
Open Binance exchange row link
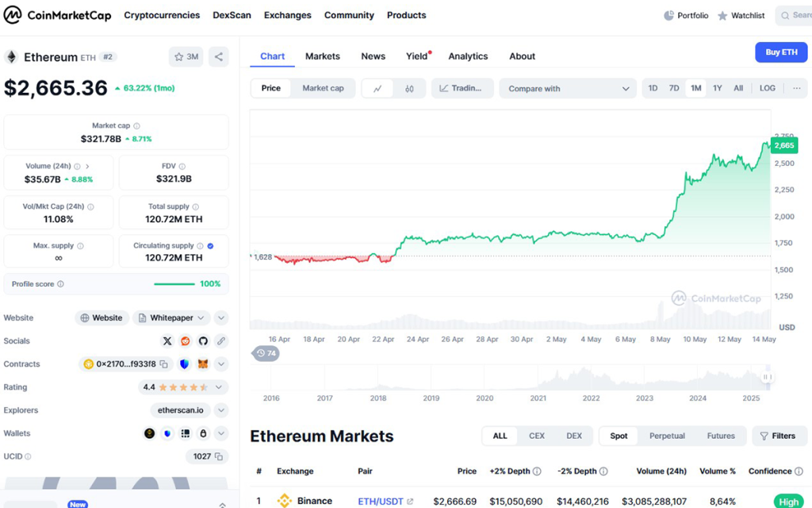coord(305,501)
